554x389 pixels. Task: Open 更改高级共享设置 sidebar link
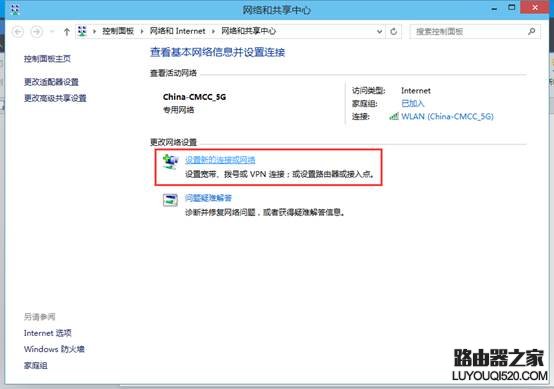(55, 98)
